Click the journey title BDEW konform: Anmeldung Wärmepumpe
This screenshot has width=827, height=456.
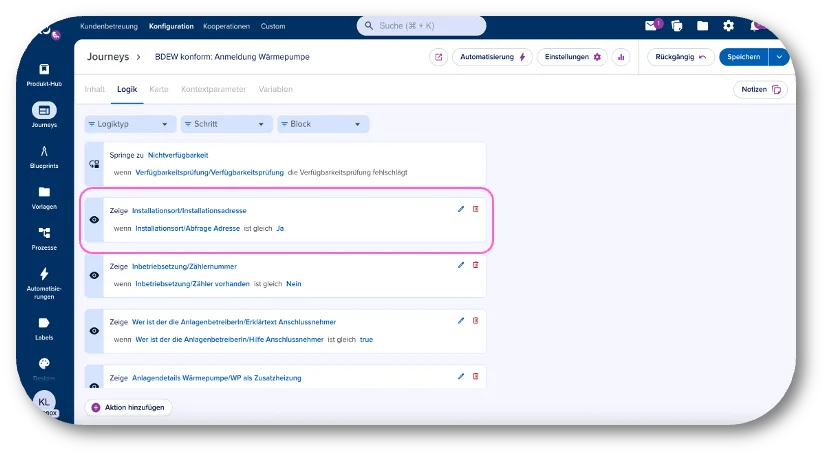click(232, 57)
